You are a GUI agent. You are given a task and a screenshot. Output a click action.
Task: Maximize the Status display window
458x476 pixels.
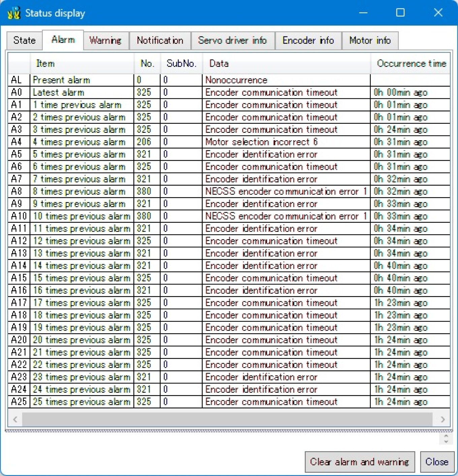click(x=400, y=13)
